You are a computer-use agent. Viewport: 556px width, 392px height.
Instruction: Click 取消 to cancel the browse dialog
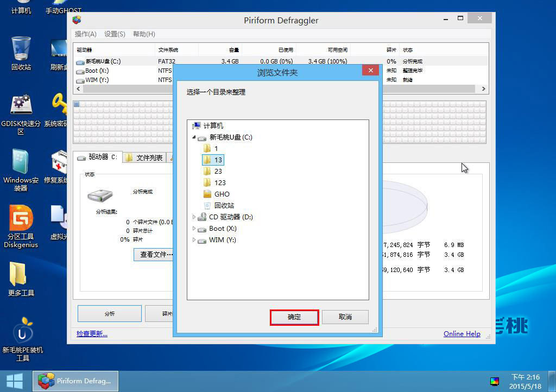click(345, 317)
